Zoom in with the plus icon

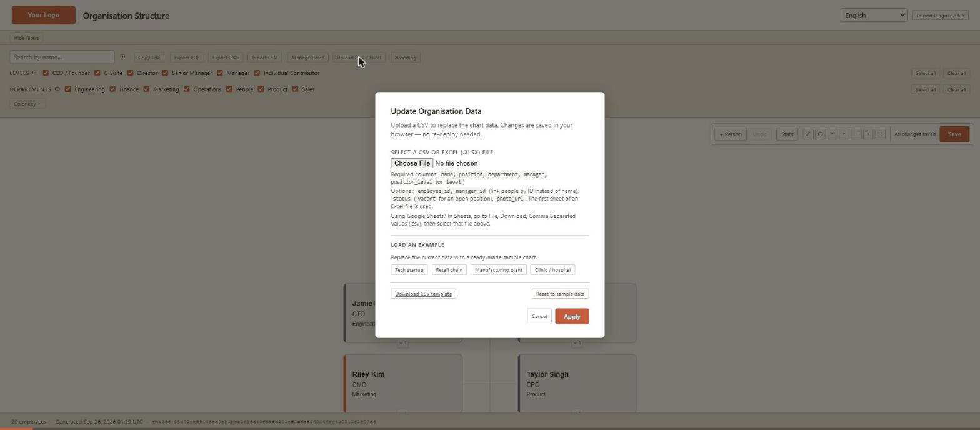click(867, 134)
